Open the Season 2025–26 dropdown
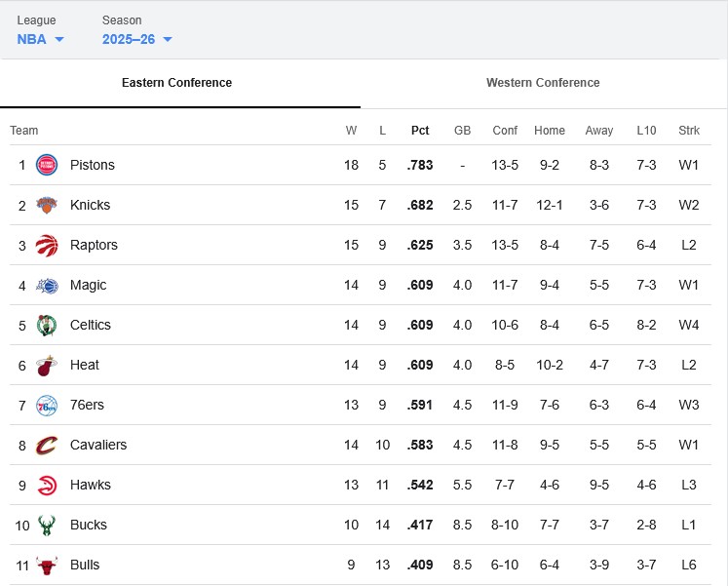 (137, 39)
